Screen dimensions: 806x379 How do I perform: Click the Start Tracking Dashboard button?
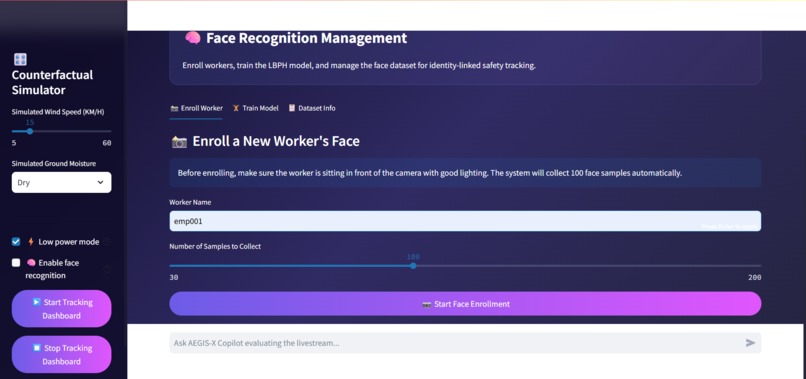coord(61,309)
